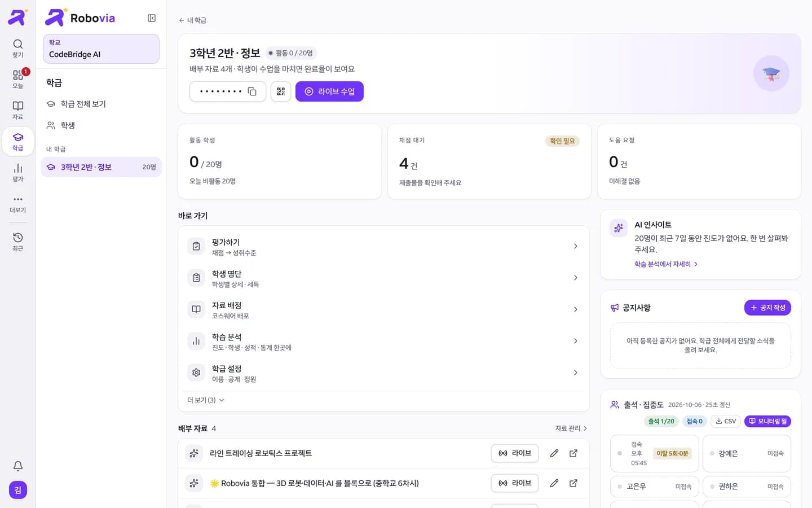The image size is (812, 508).
Task: Select the 강예은 attendance card
Action: 747,453
